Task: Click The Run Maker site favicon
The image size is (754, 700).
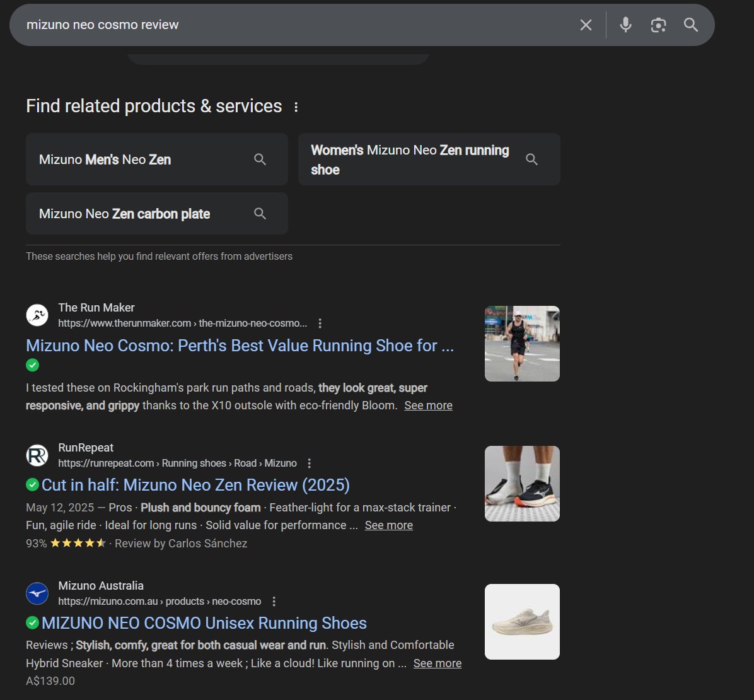Action: pos(37,315)
